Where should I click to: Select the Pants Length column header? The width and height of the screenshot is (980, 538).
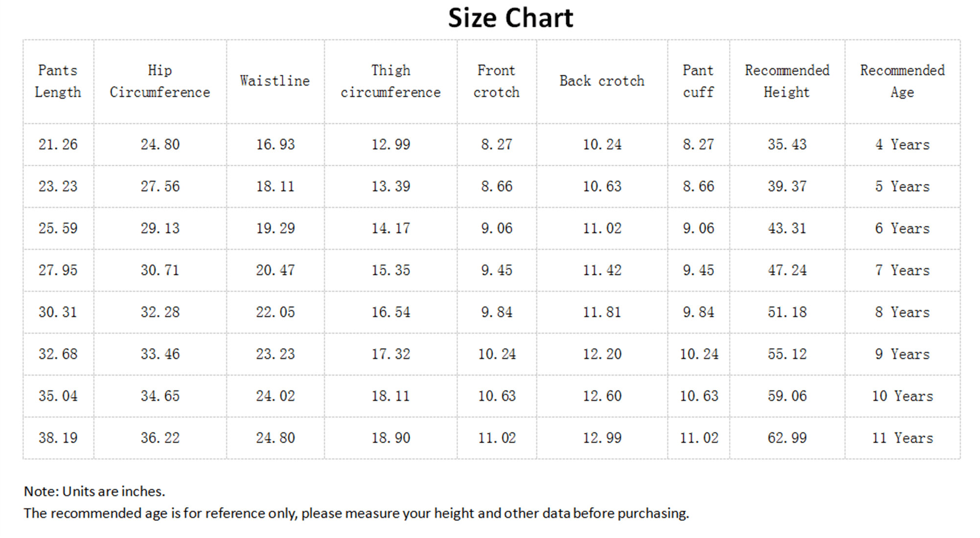(x=58, y=81)
